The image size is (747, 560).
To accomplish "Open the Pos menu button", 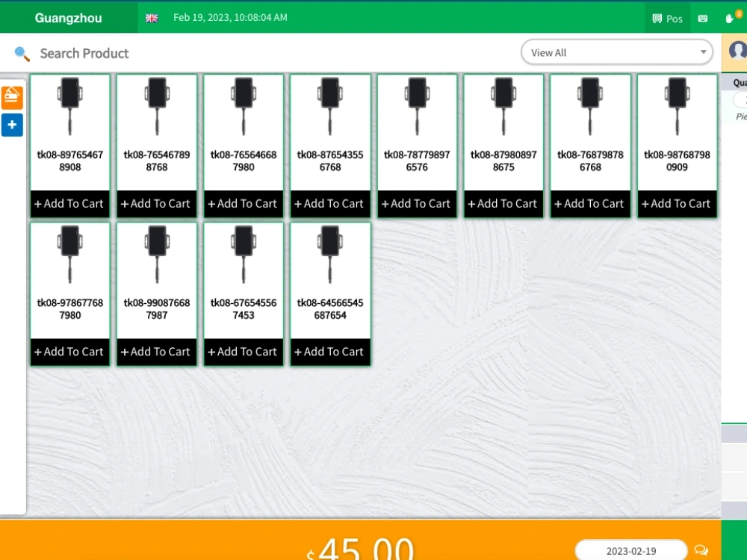I will point(667,18).
